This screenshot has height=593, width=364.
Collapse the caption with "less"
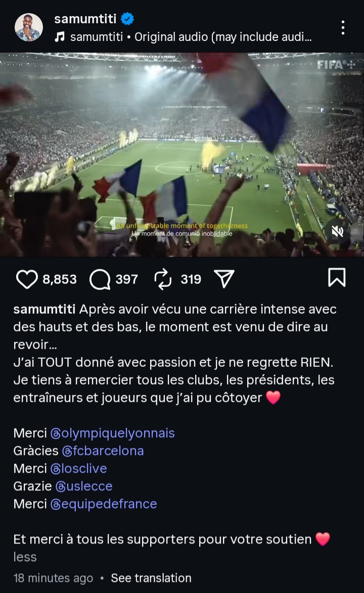(25, 557)
